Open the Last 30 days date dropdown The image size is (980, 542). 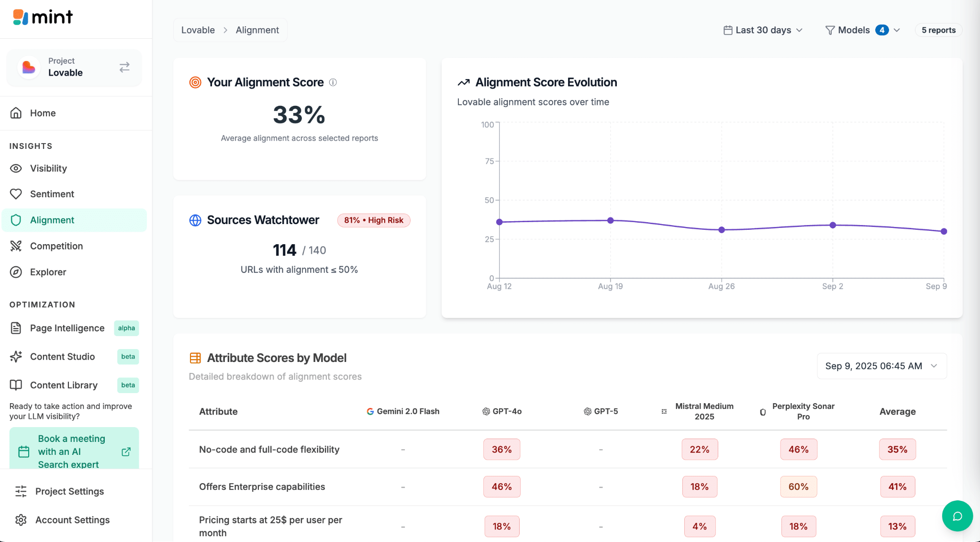[763, 30]
